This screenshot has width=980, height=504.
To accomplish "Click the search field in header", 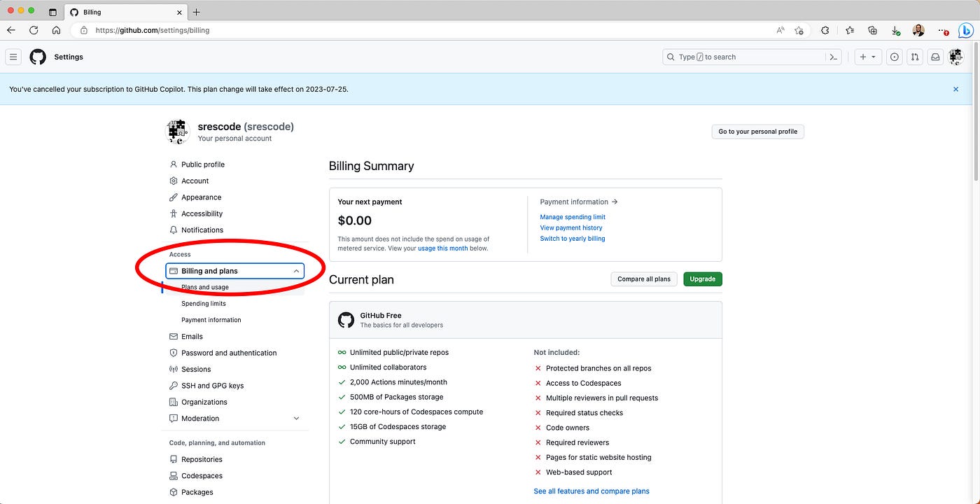I will (x=744, y=57).
